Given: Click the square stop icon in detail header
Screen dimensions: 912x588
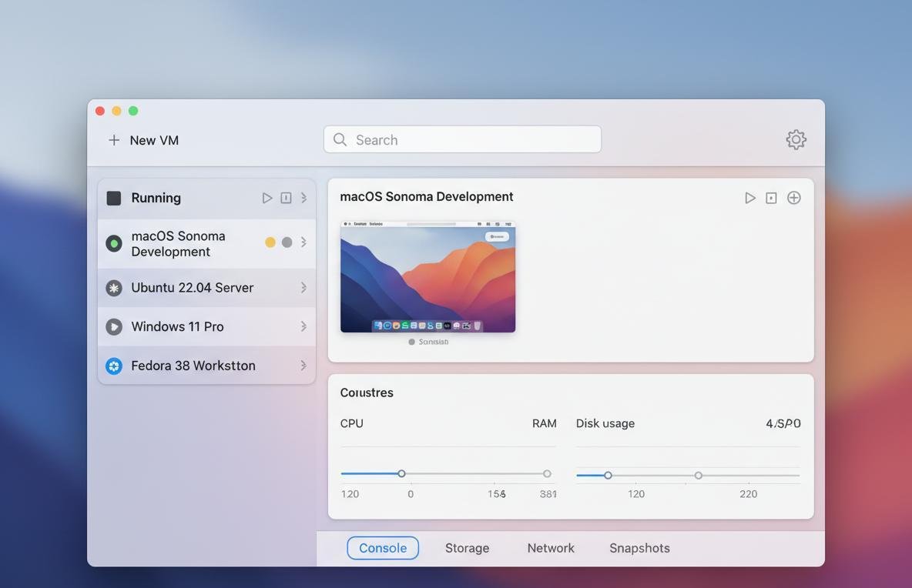Looking at the screenshot, I should (x=771, y=198).
